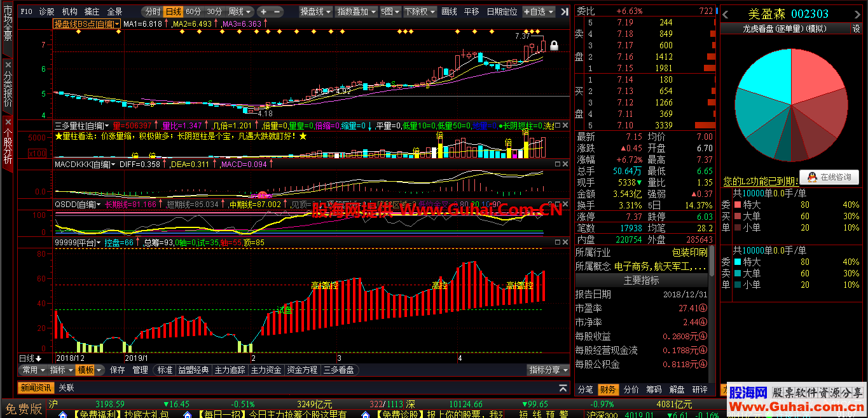Go to next stock with right arrow

point(858,14)
